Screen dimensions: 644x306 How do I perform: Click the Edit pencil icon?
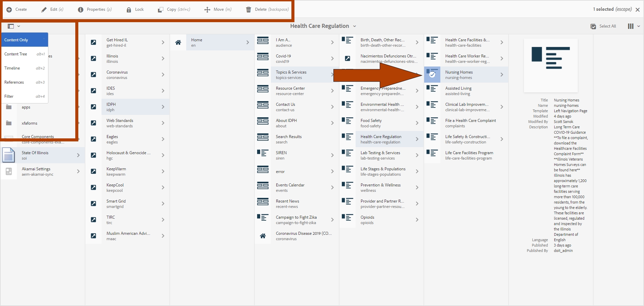[44, 9]
